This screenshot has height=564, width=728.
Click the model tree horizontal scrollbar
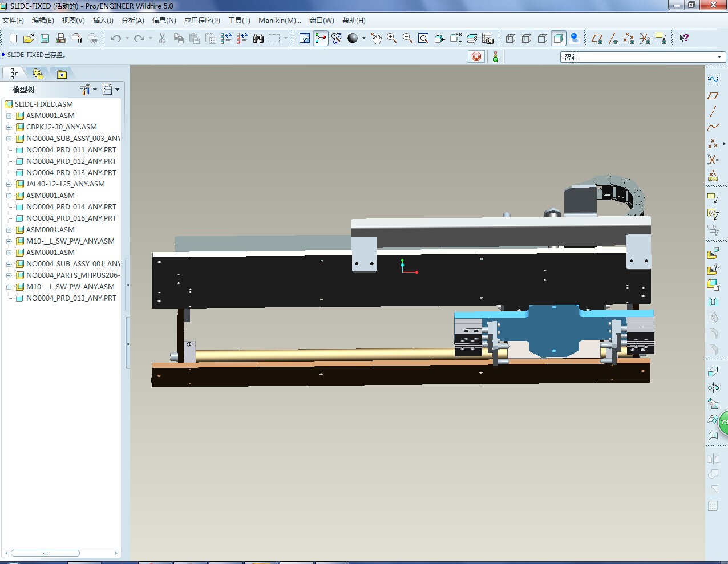tap(45, 553)
